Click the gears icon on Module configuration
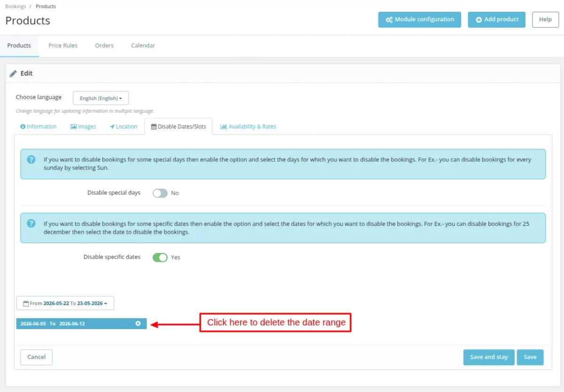 point(389,20)
